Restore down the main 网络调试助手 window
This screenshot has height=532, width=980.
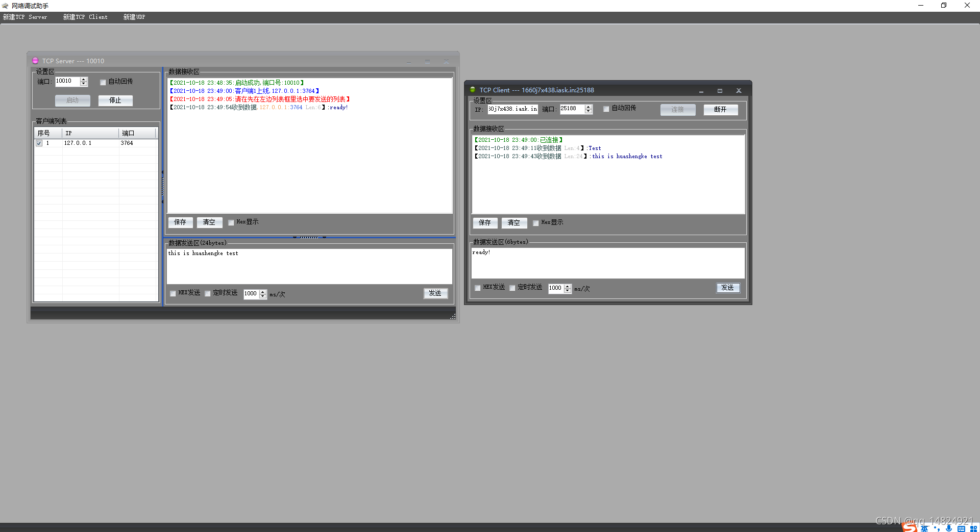(944, 6)
